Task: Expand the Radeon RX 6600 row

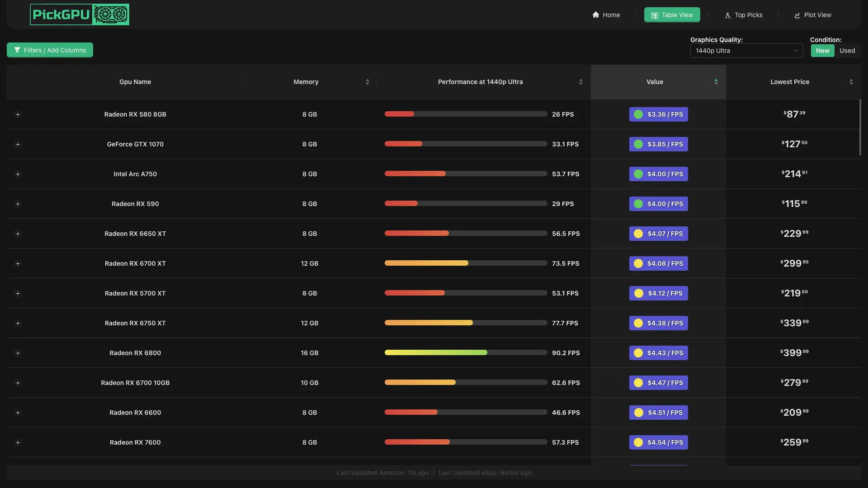Action: tap(18, 413)
